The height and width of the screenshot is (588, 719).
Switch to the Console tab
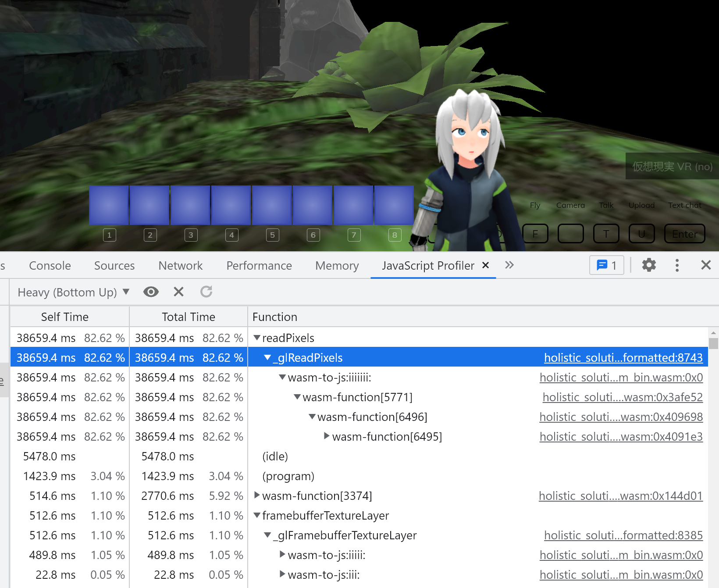[50, 266]
